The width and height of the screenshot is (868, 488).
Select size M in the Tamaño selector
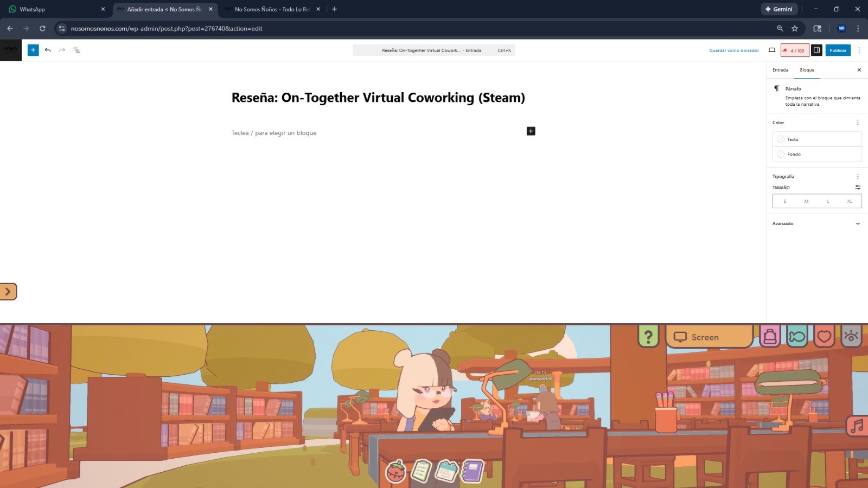point(806,201)
